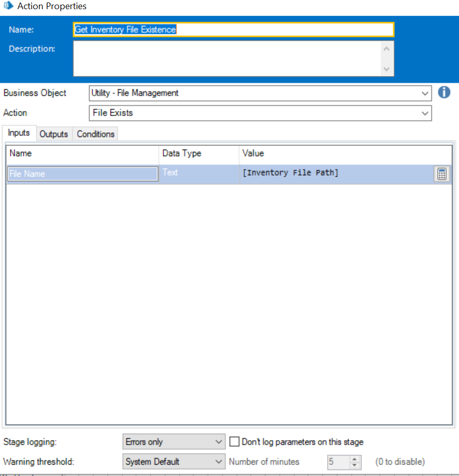Screen dimensions: 459x476
Task: Open the Action dropdown showing File Exists
Action: (425, 113)
